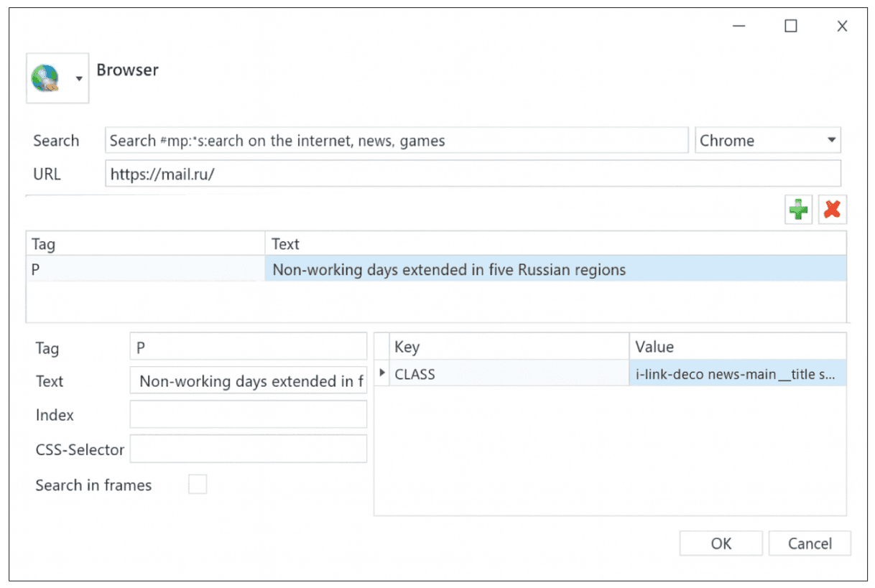
Task: Enable Search in frames checkbox
Action: click(197, 485)
